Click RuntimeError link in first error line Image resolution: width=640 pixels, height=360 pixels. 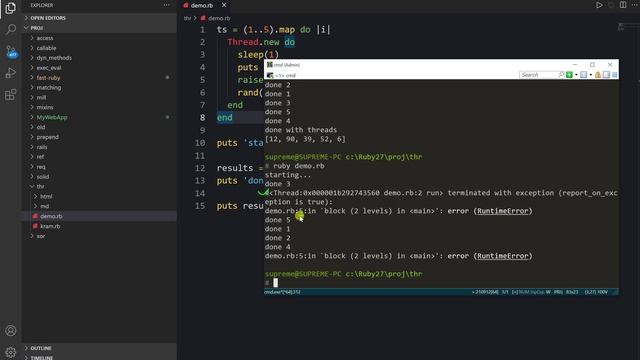tap(503, 211)
